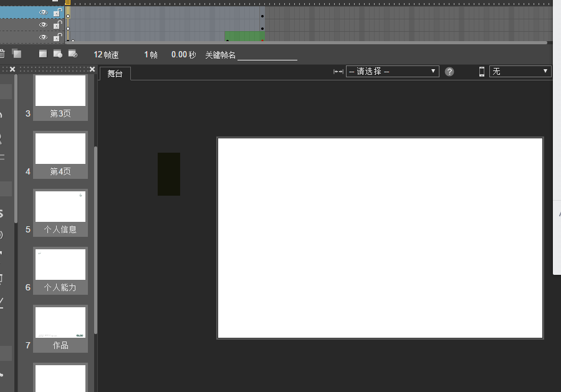The image size is (561, 392).
Task: Select page thumbnail 个人信息
Action: click(x=60, y=213)
